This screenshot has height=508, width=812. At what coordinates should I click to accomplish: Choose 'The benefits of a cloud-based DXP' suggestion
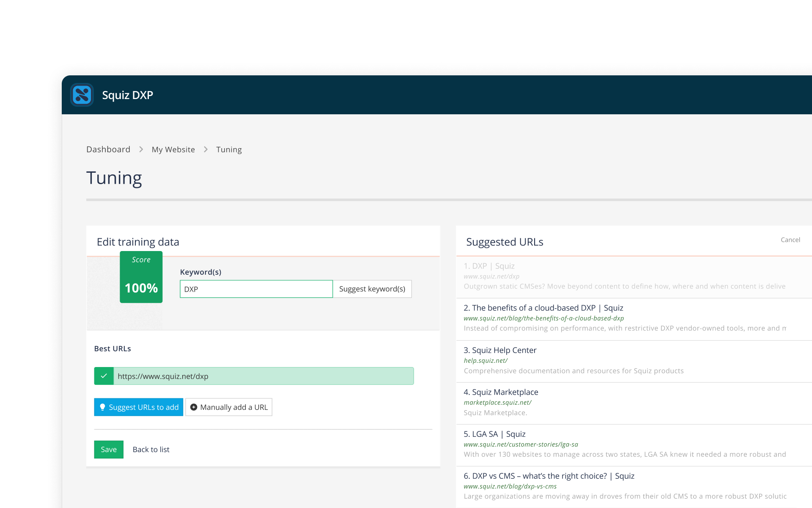634,319
